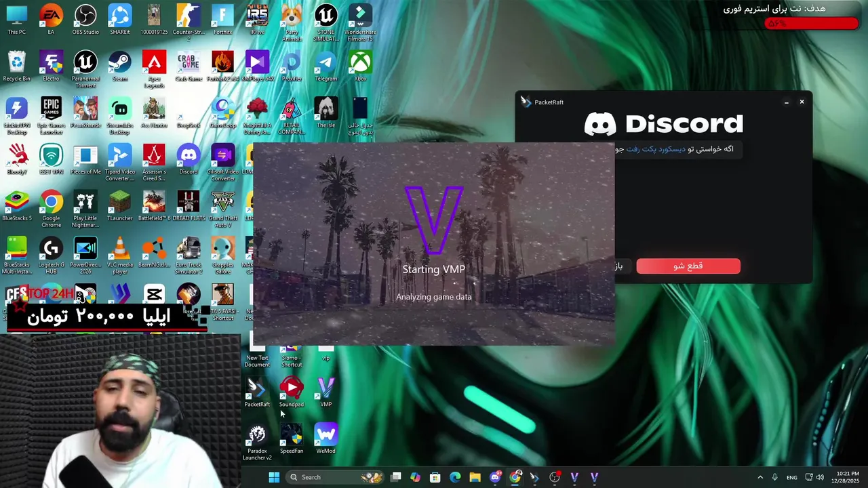
Task: Click the microphone tray icon
Action: (774, 477)
